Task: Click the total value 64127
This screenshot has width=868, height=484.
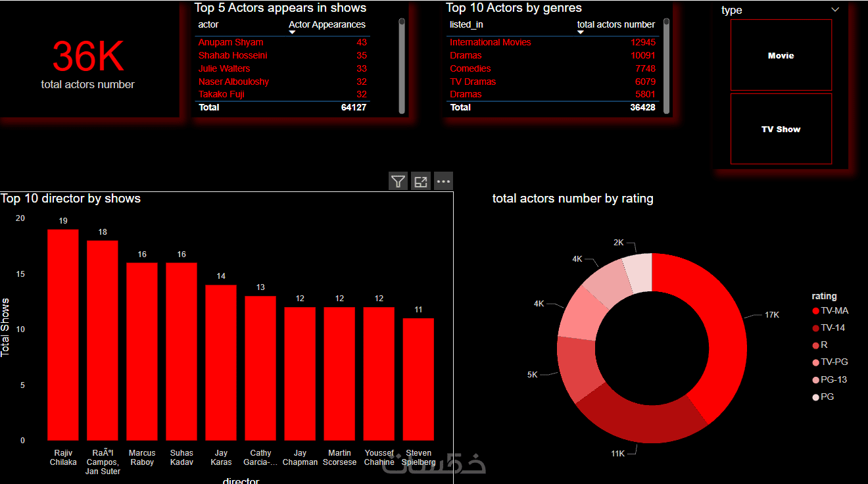Action: pyautogui.click(x=354, y=107)
